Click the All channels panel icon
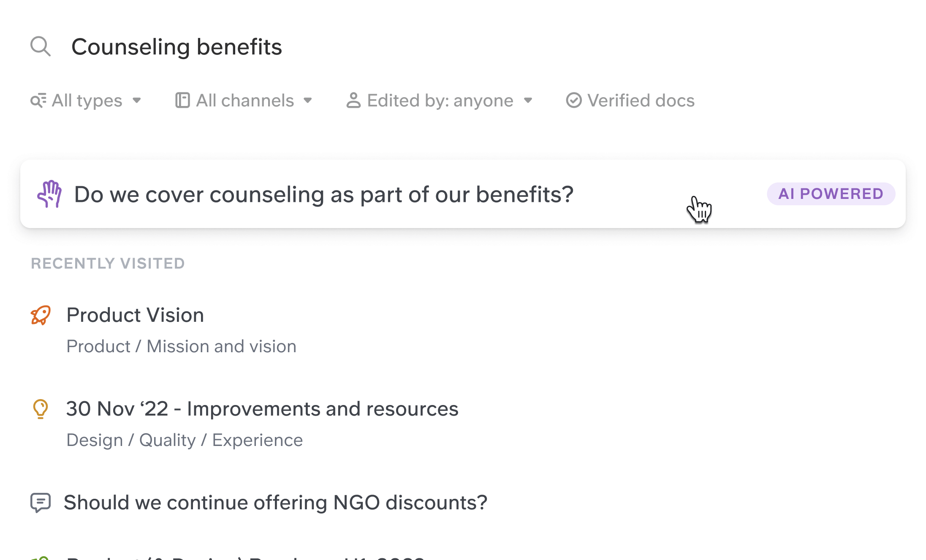Image resolution: width=926 pixels, height=560 pixels. point(182,101)
